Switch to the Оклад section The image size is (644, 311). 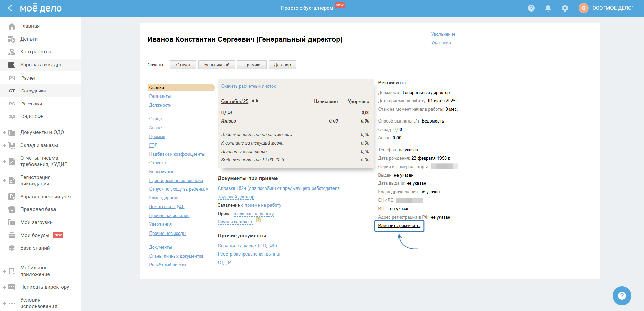[x=156, y=119]
